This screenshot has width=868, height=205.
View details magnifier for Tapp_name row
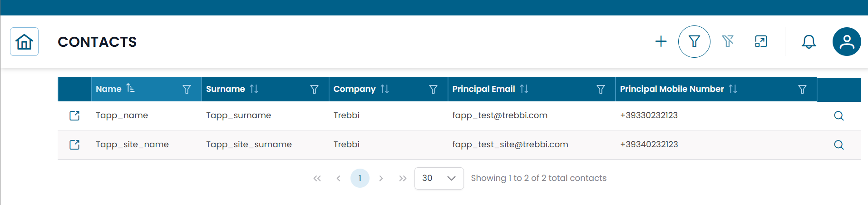[x=838, y=116]
